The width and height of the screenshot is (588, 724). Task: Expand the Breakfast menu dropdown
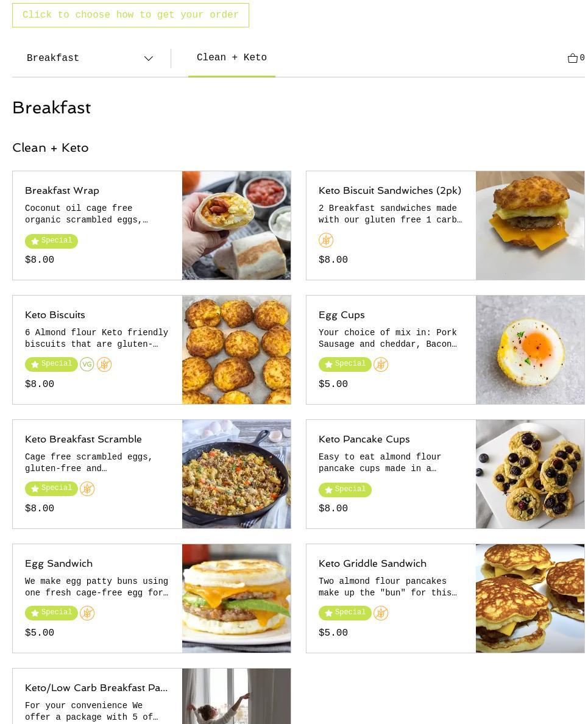(90, 59)
